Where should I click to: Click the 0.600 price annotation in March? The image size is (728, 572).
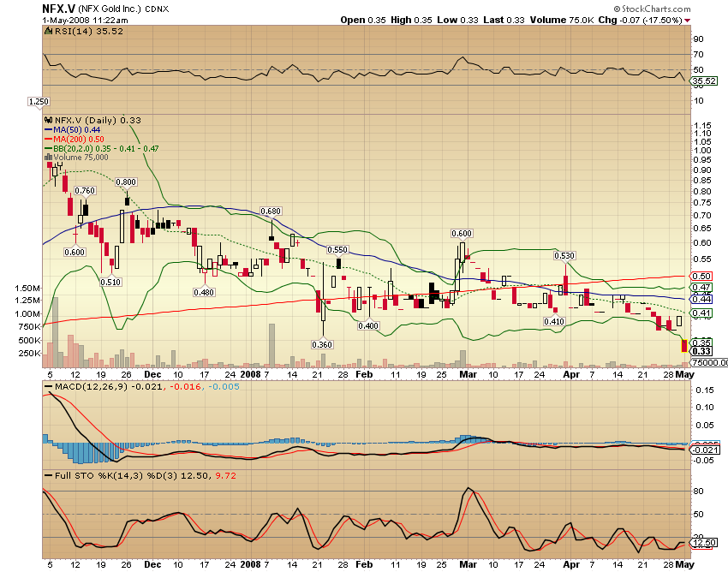click(460, 233)
